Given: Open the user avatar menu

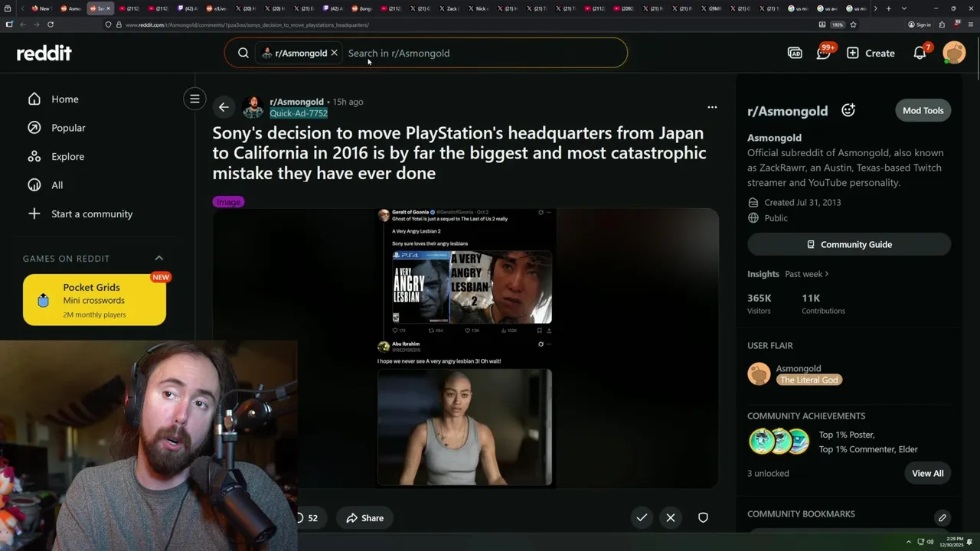Looking at the screenshot, I should [954, 53].
